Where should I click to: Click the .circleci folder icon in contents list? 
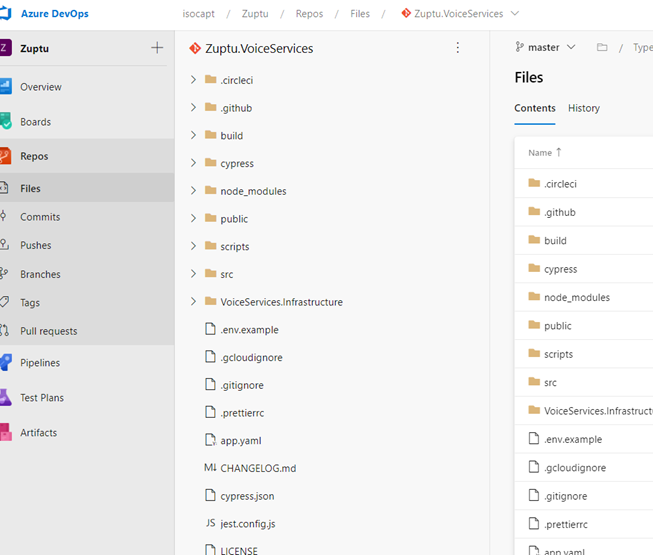coord(534,183)
